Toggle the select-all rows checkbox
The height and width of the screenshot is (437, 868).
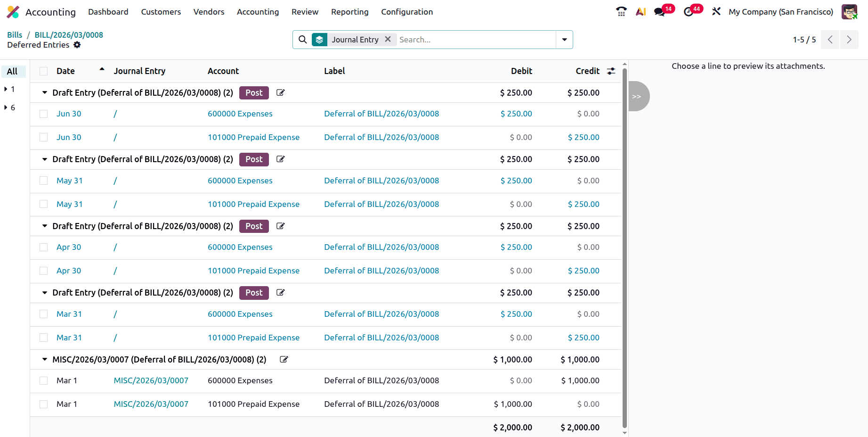pos(44,71)
